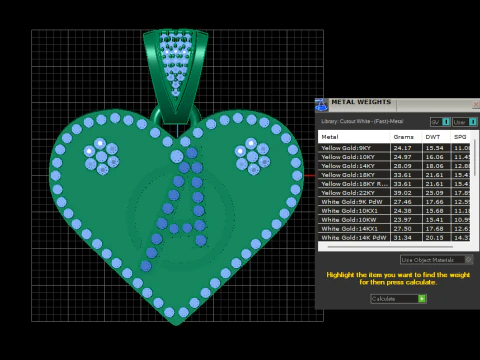Click the left flower gem cluster on the heart
This screenshot has width=480, height=360.
pos(101,156)
